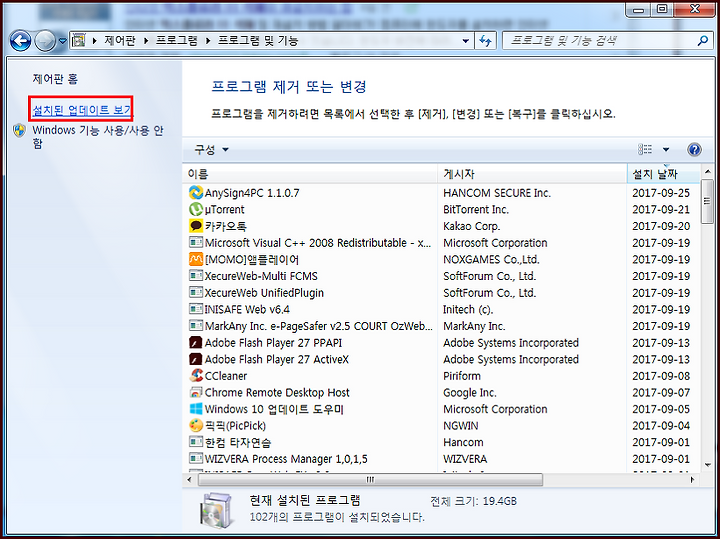
Task: Expand the arrow after 프로그램 in breadcrumb
Action: coord(208,41)
